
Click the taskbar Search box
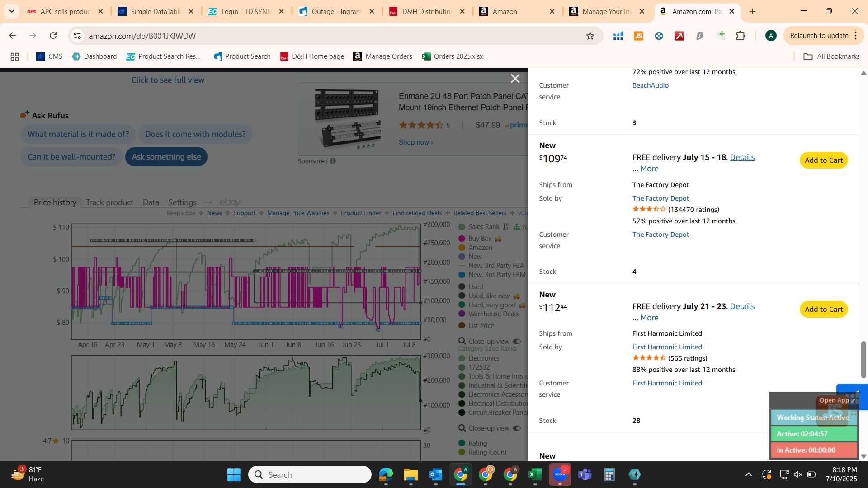click(310, 474)
